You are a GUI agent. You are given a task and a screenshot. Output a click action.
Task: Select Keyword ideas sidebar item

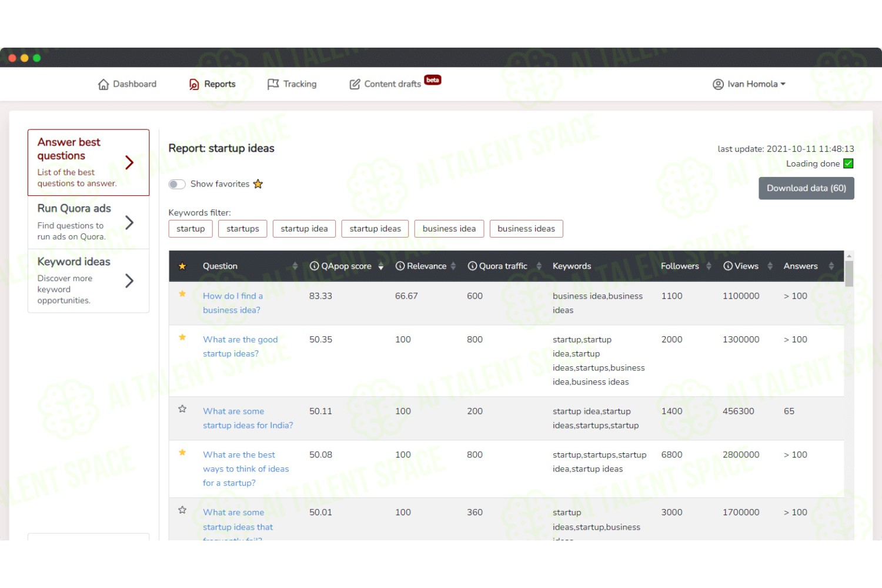88,281
